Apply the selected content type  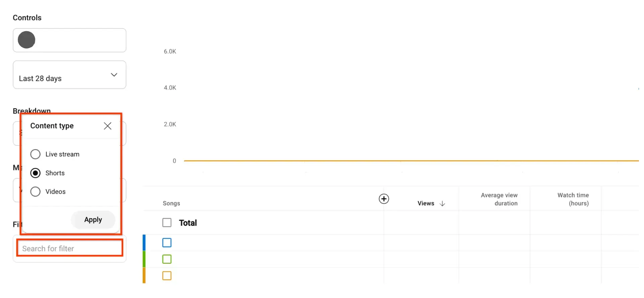[x=93, y=220]
